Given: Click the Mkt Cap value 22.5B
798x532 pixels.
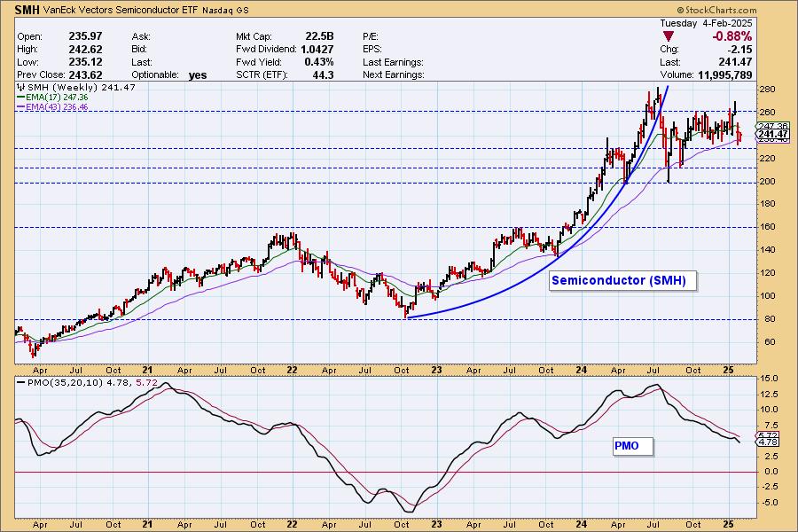Looking at the screenshot, I should pos(319,36).
